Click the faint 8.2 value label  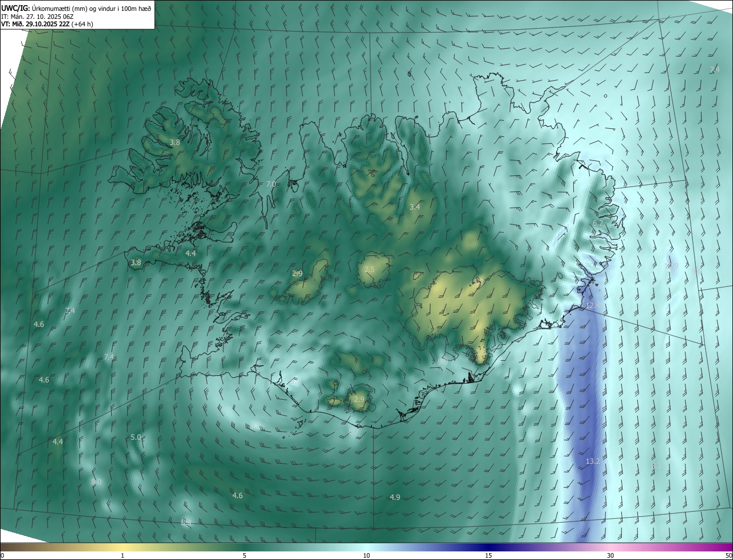pyautogui.click(x=656, y=466)
